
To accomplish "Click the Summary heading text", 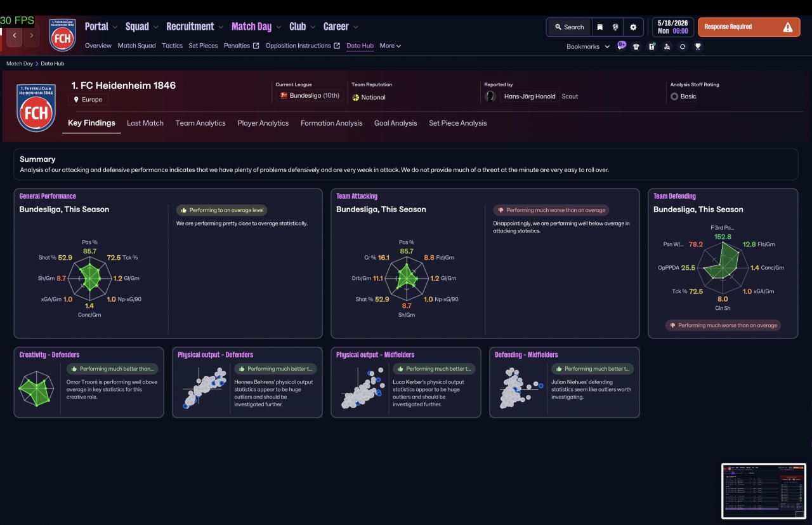I will [37, 159].
